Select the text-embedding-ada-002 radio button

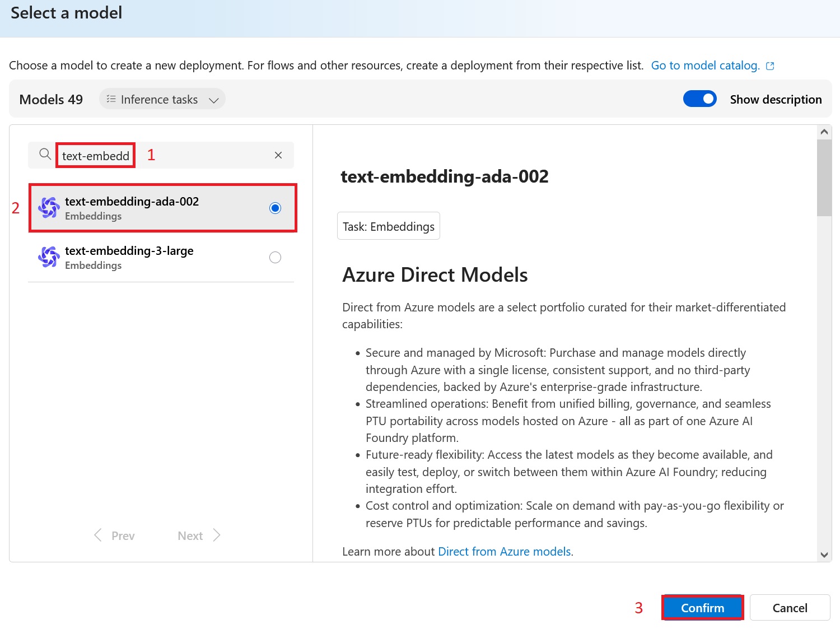point(275,208)
